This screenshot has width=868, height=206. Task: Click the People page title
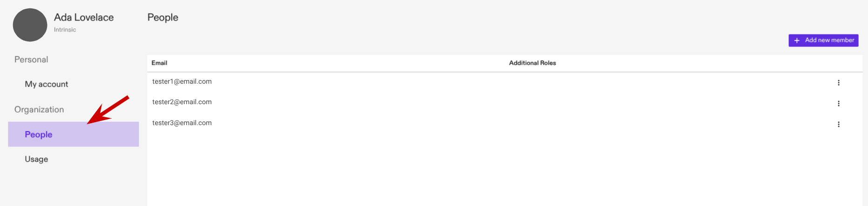click(x=163, y=18)
